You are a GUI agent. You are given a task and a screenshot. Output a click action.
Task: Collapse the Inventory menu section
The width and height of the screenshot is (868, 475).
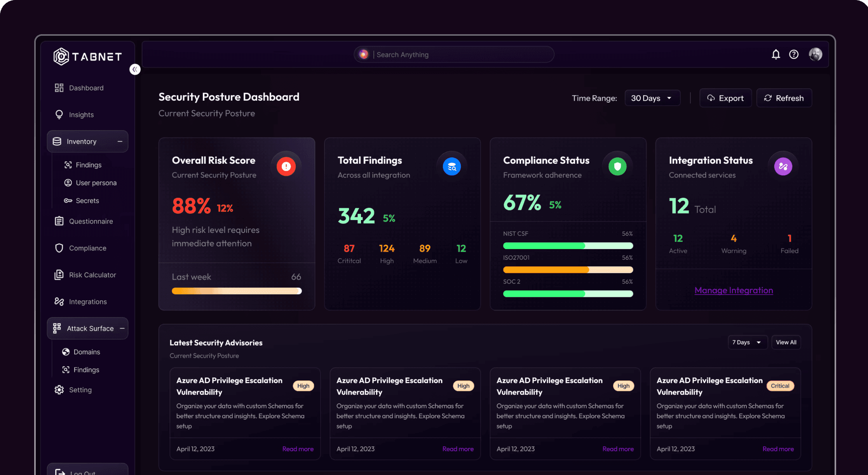pyautogui.click(x=120, y=141)
